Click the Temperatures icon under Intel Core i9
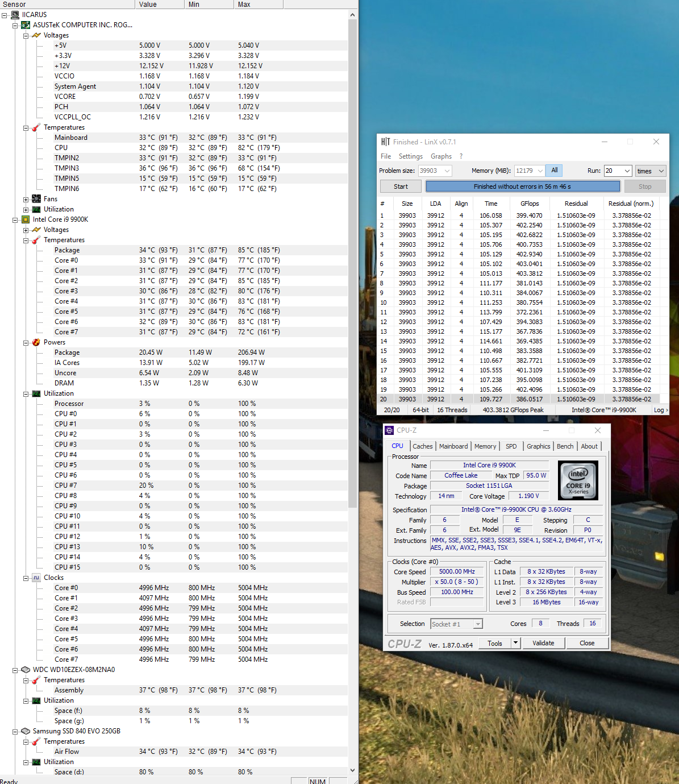679x784 pixels. (x=36, y=240)
